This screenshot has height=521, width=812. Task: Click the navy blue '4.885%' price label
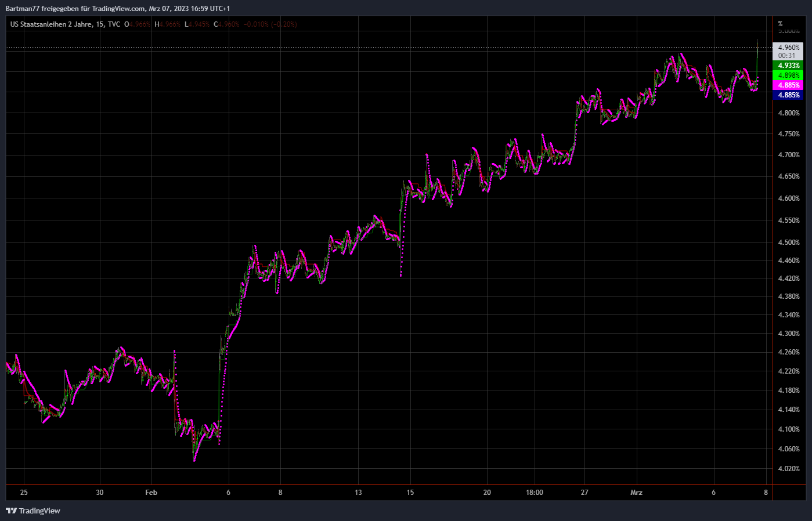(788, 95)
